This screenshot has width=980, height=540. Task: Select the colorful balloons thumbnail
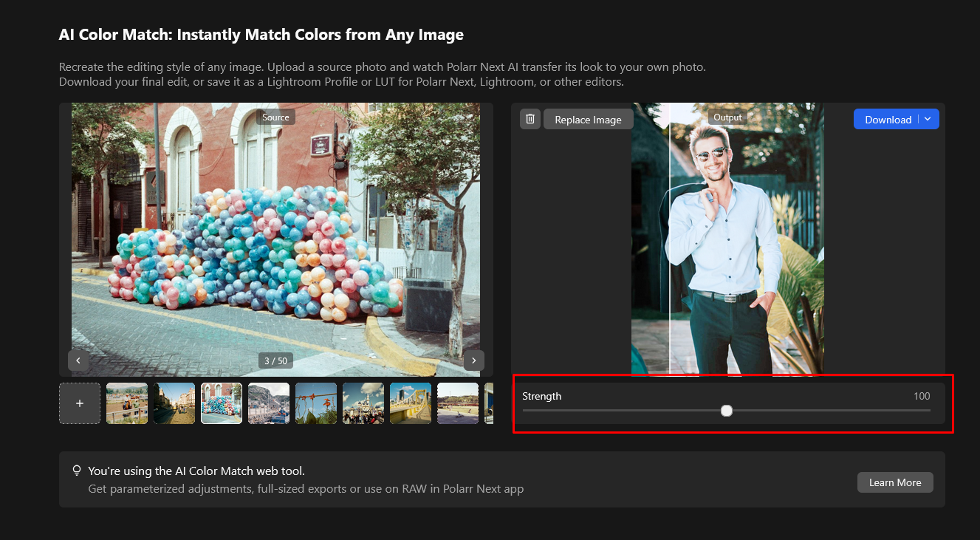(x=222, y=403)
